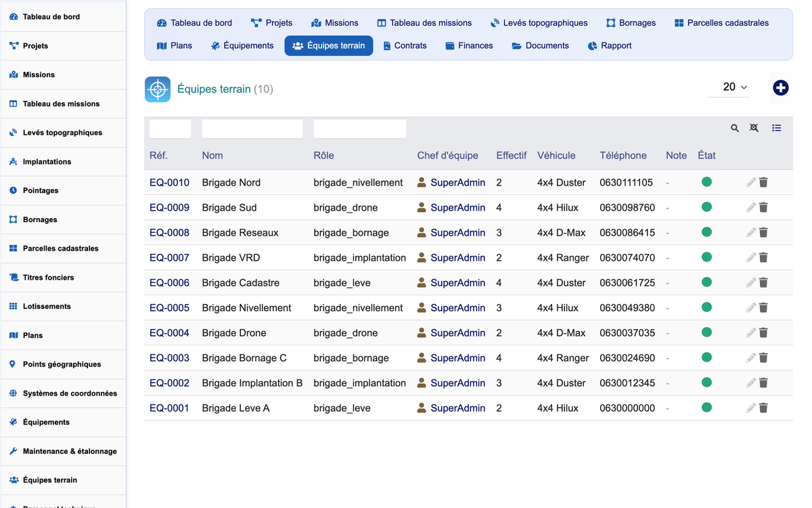Edit the Brigade Bornage C row
Image resolution: width=812 pixels, height=508 pixels.
[x=751, y=358]
